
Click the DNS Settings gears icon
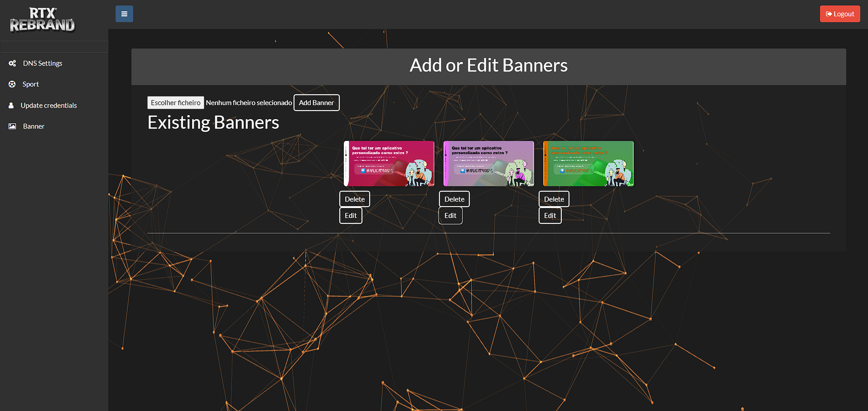pyautogui.click(x=12, y=63)
